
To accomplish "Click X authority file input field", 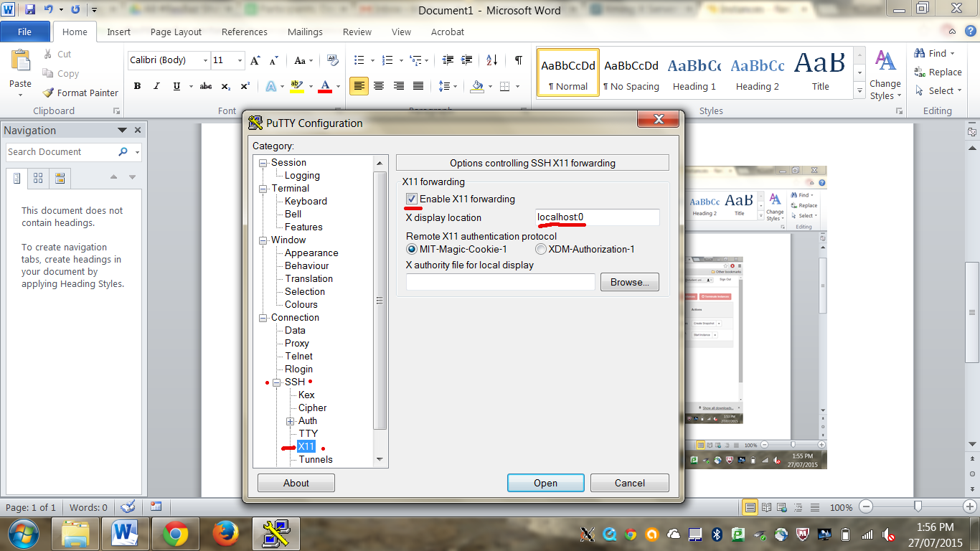I will pyautogui.click(x=501, y=282).
